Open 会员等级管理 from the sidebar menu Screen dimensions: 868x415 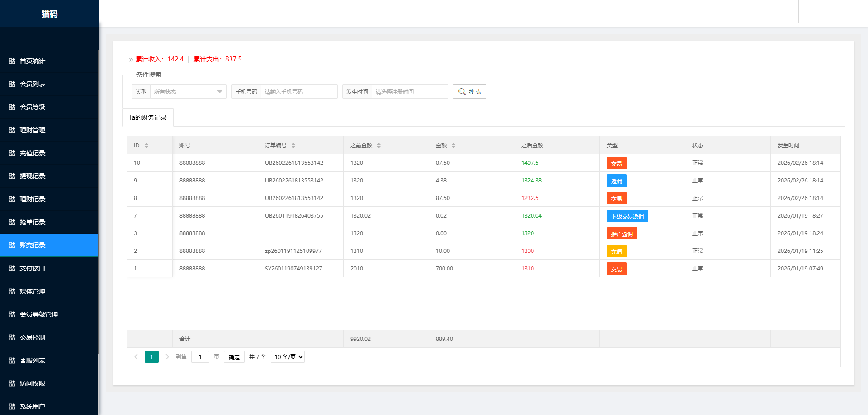coord(12,314)
